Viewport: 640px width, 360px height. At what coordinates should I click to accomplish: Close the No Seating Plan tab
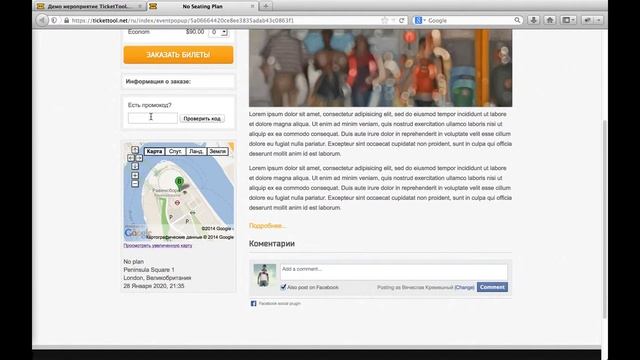pyautogui.click(x=252, y=6)
